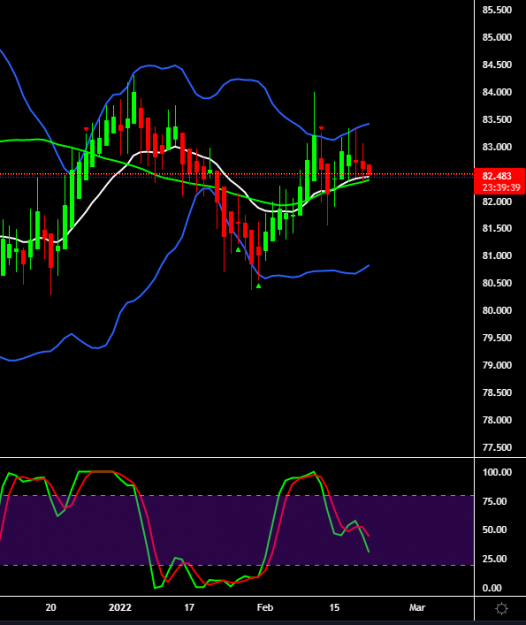Click the 83.500 price axis label

tap(497, 120)
